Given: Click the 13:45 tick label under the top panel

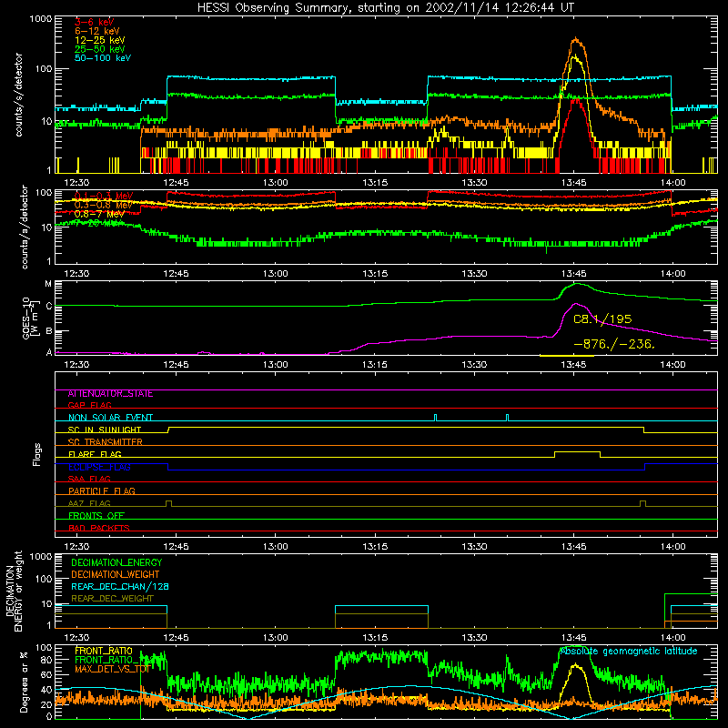Looking at the screenshot, I should [574, 183].
